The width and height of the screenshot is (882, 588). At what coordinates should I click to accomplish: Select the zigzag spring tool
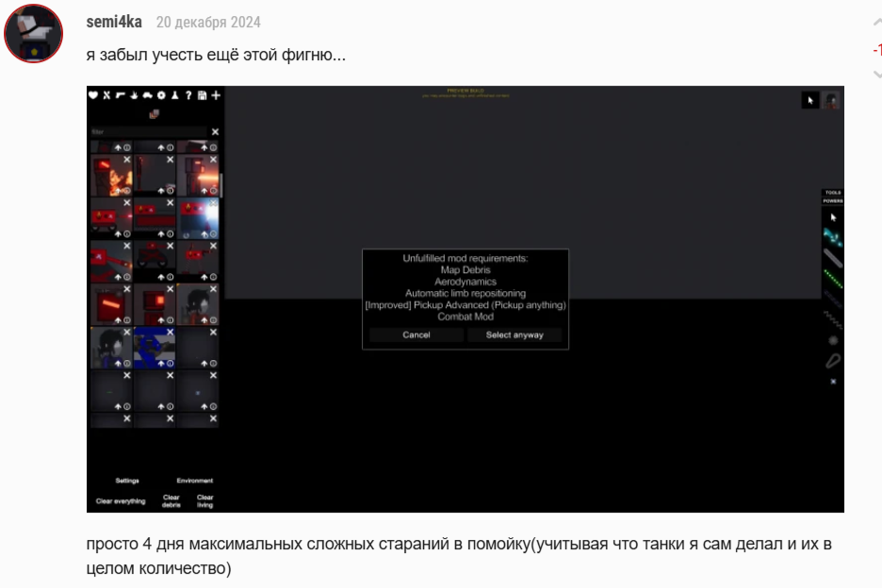(833, 319)
